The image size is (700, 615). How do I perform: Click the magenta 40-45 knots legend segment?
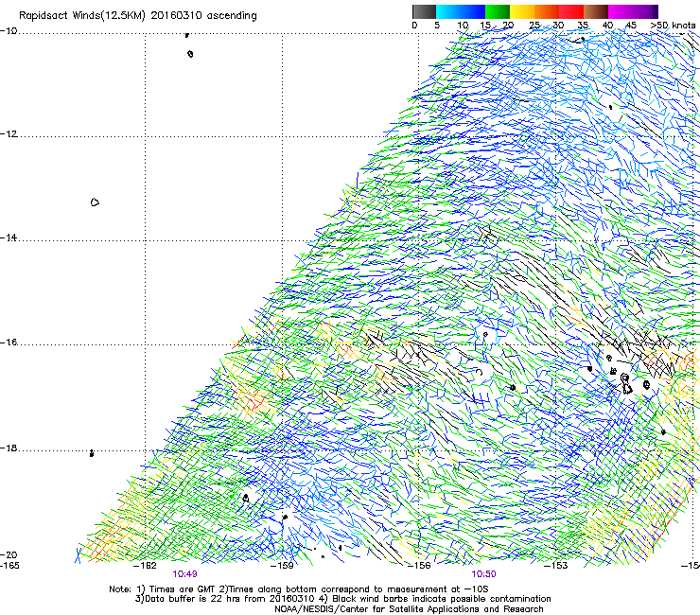(621, 11)
